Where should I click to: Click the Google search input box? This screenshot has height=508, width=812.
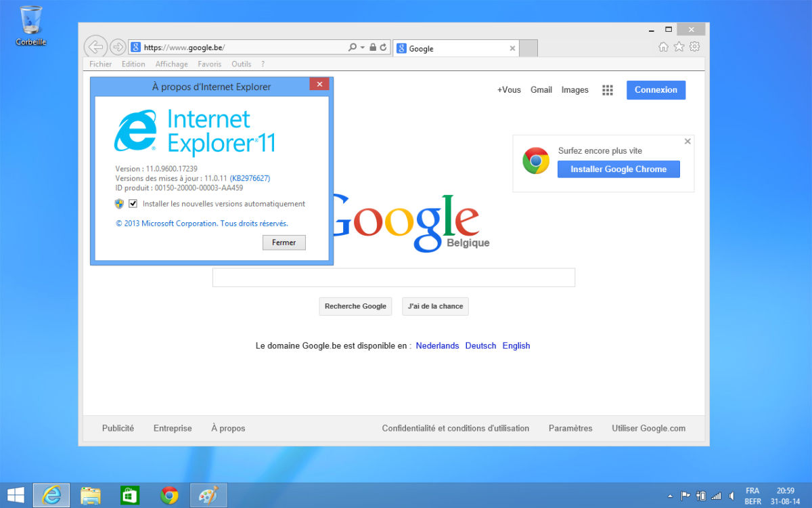[394, 278]
